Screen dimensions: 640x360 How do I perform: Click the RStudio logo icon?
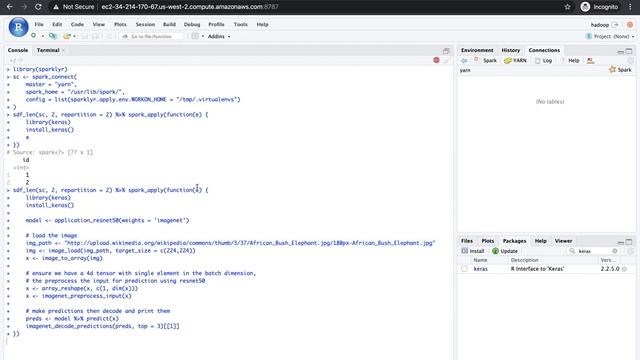click(18, 27)
